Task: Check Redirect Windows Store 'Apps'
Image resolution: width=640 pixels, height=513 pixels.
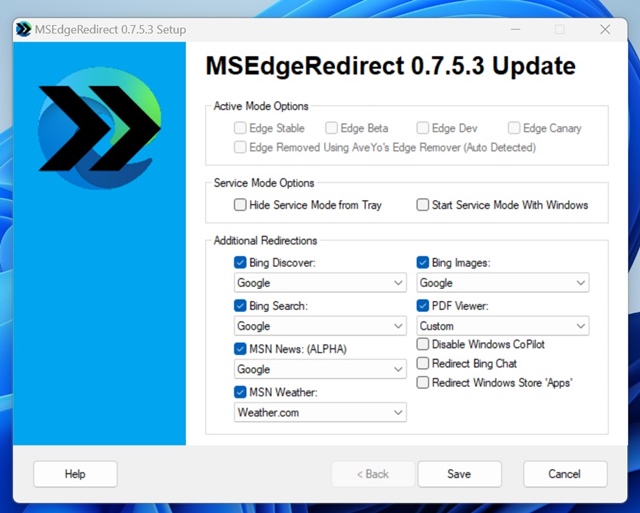Action: pyautogui.click(x=422, y=382)
